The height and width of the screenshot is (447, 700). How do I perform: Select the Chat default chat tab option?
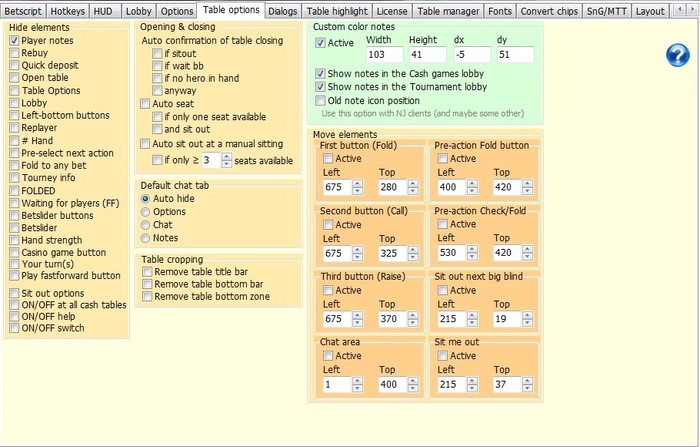coord(146,225)
